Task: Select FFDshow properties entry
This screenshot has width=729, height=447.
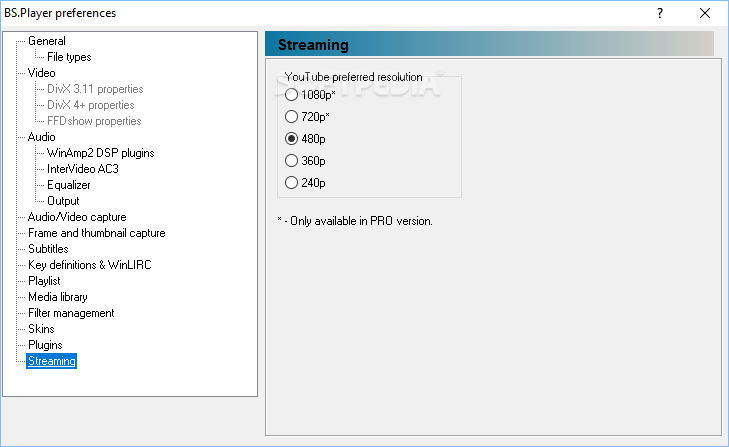Action: point(94,121)
